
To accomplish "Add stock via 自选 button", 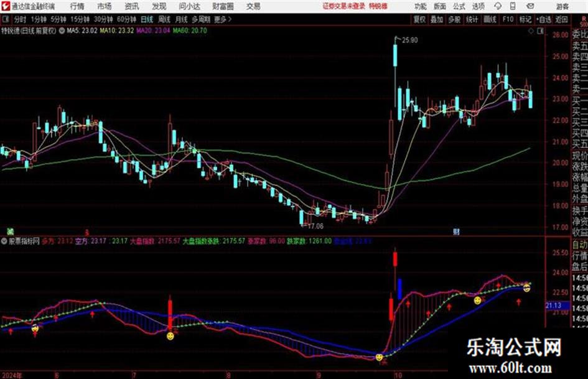I will [x=543, y=19].
